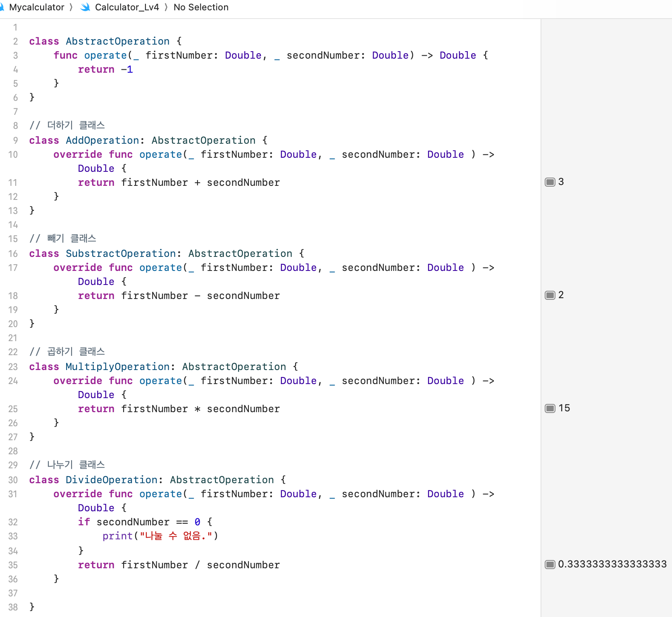
Task: Click 'func operate' on line 3
Action: tap(90, 55)
